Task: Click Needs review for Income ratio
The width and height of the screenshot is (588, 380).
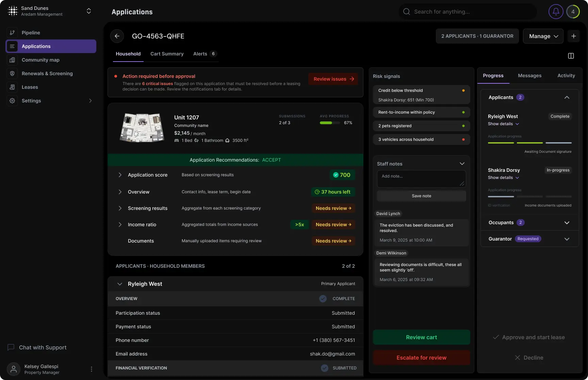Action: [333, 225]
